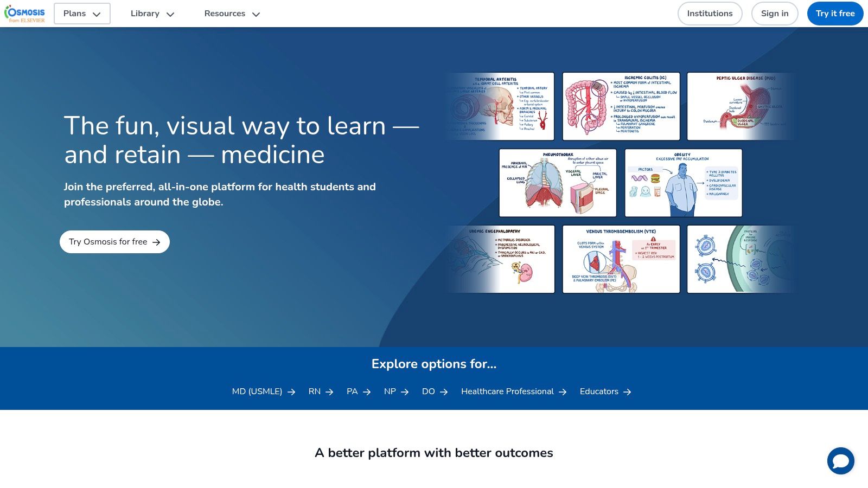Screen dimensions: 868x488
Task: Open the MD (USMLE) option link
Action: (x=264, y=391)
